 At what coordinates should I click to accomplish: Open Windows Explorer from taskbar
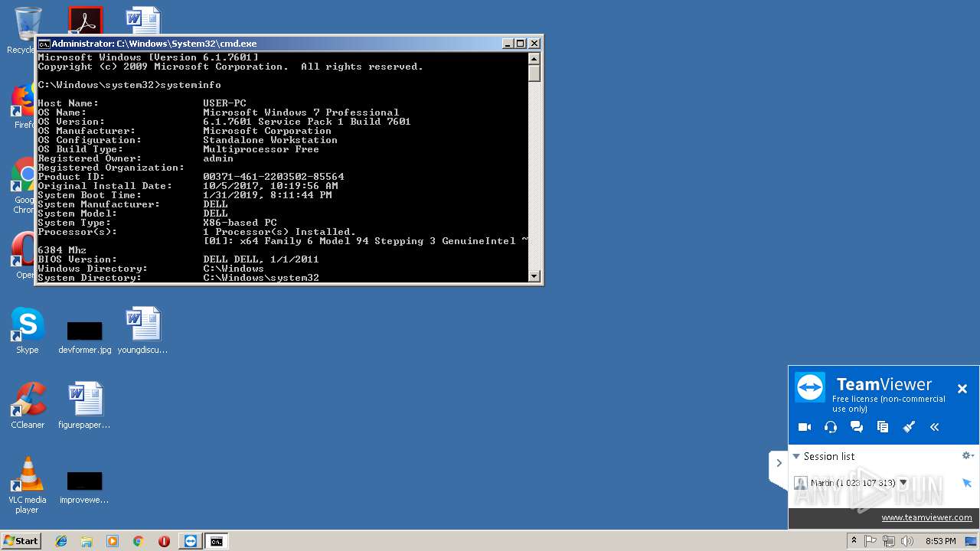coord(87,541)
